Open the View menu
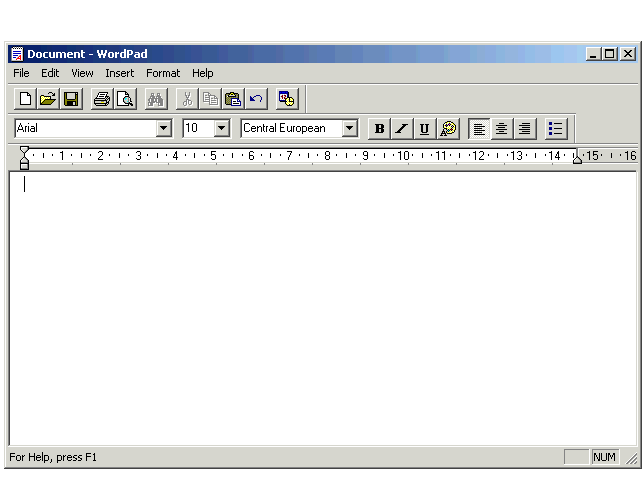The height and width of the screenshot is (484, 644). pyautogui.click(x=82, y=73)
